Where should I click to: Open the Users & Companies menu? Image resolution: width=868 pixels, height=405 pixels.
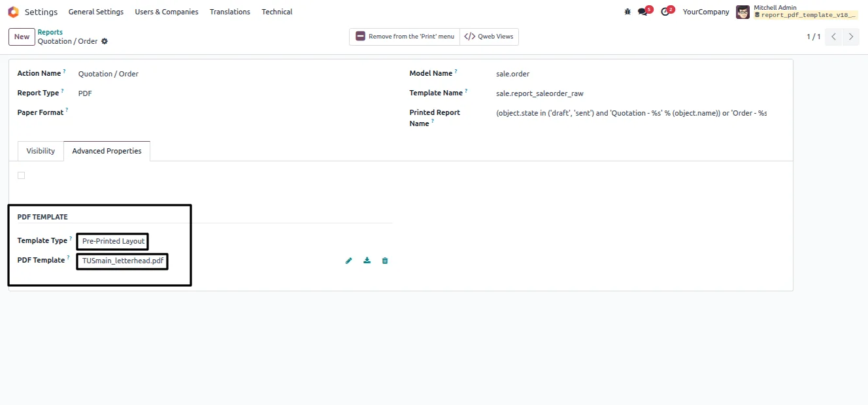167,12
